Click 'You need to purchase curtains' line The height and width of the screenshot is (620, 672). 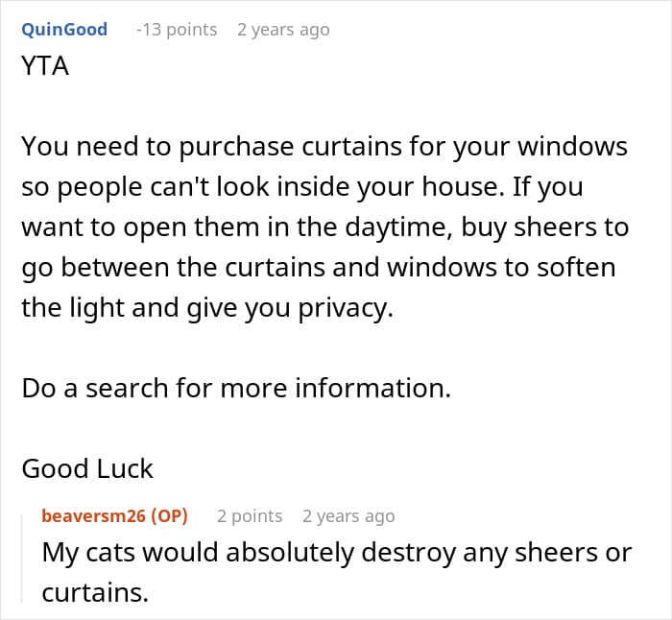coord(324,147)
